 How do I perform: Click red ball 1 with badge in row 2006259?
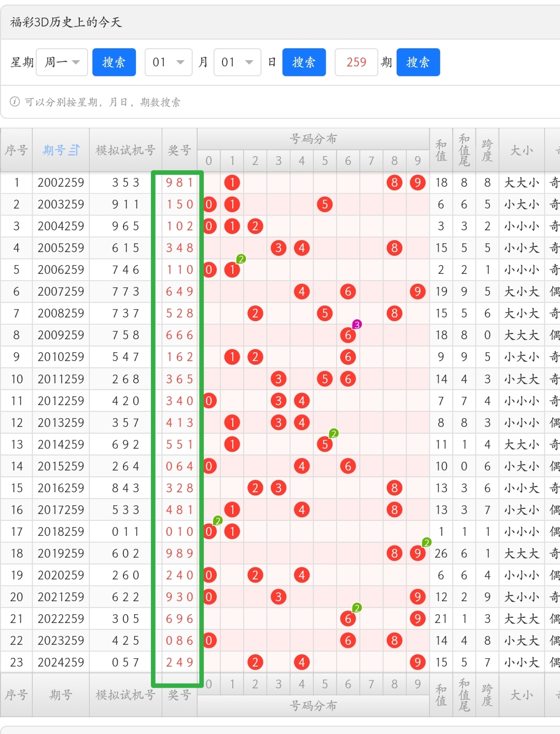pos(232,270)
